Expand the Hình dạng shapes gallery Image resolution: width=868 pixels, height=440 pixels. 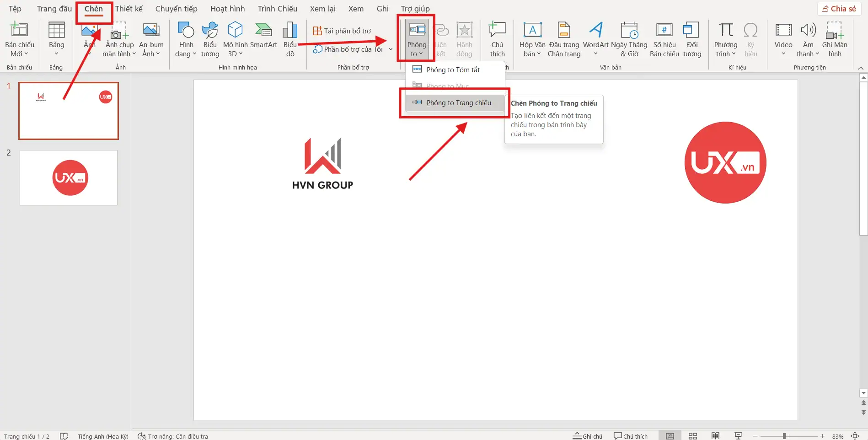pyautogui.click(x=186, y=39)
